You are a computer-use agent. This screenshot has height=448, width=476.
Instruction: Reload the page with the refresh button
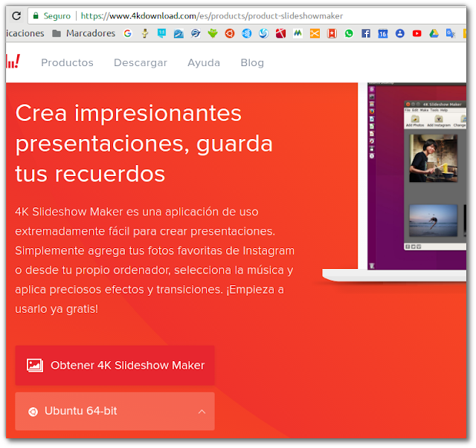tap(16, 16)
